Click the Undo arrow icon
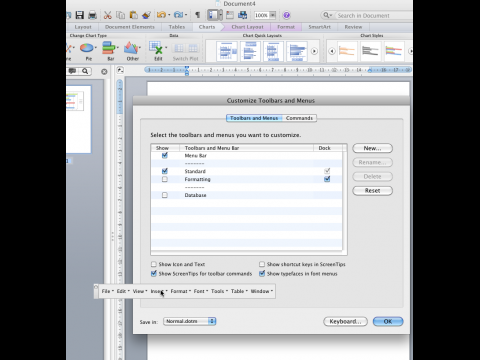 [x=161, y=15]
